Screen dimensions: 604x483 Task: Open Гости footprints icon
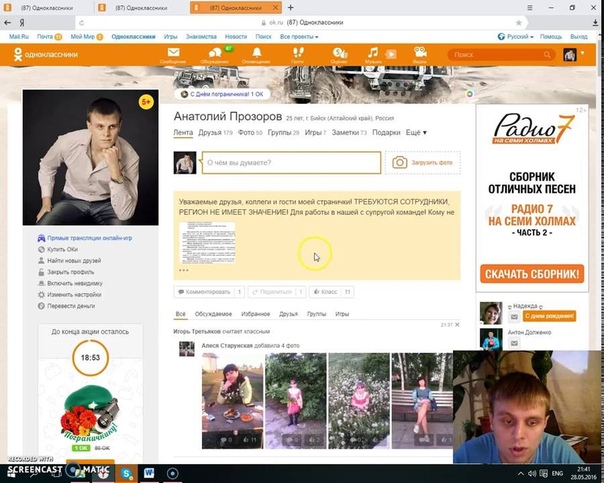(x=298, y=52)
